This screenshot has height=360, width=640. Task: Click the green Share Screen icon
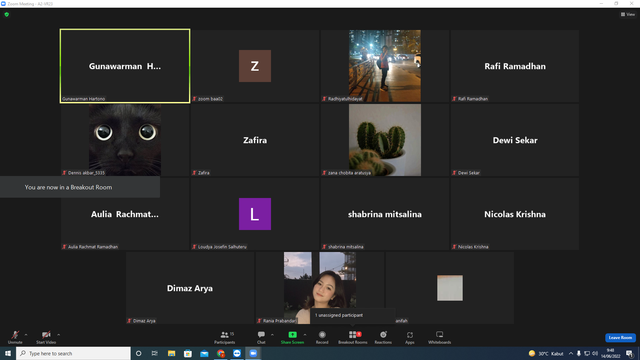pos(292,335)
